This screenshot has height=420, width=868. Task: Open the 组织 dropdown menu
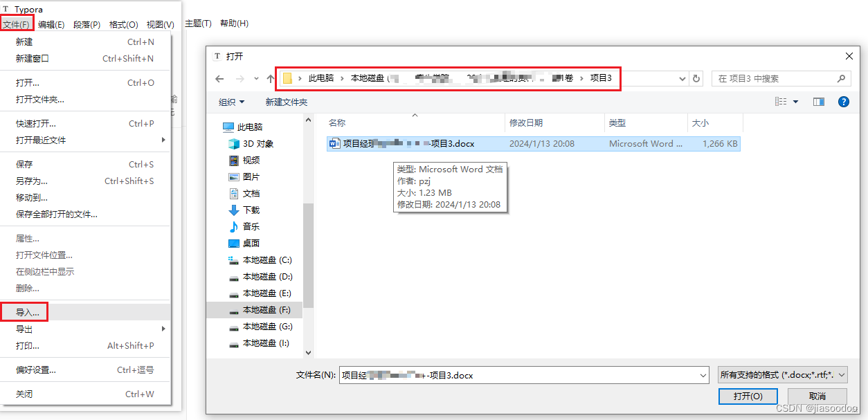228,102
